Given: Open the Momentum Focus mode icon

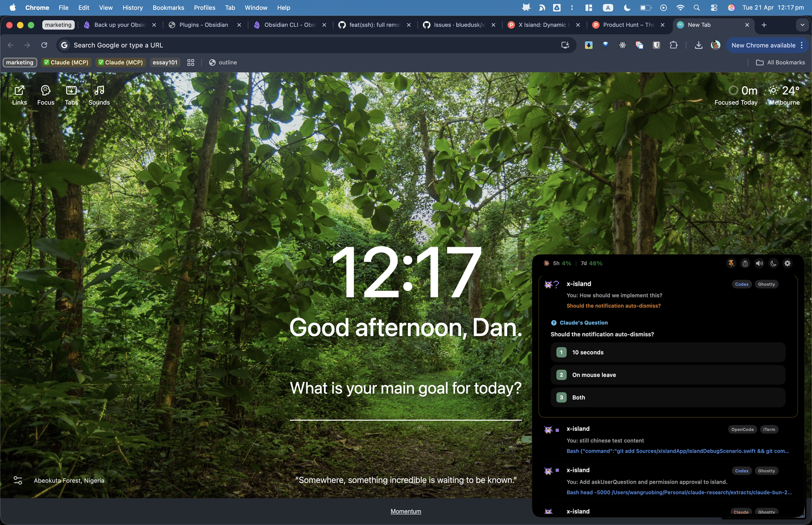Looking at the screenshot, I should [46, 95].
